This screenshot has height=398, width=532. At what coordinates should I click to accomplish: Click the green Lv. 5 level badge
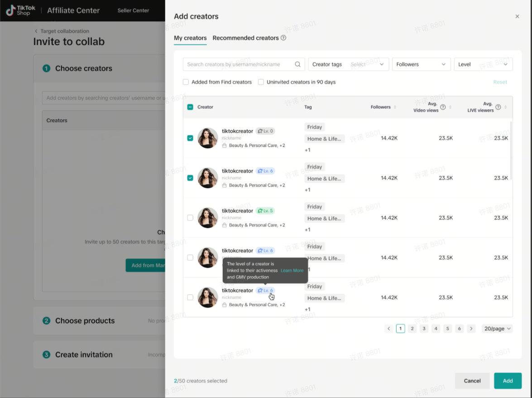coord(265,211)
